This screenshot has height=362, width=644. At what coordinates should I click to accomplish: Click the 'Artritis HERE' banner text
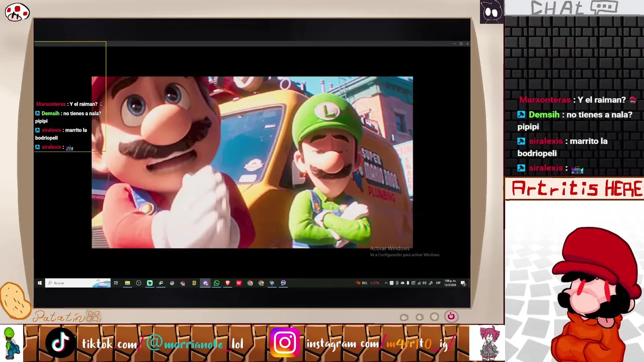(x=577, y=189)
